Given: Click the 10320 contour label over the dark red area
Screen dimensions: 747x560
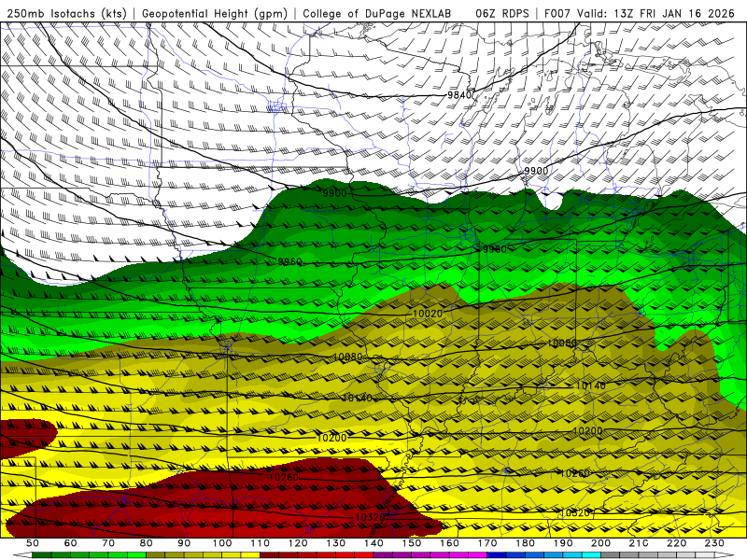Looking at the screenshot, I should click(370, 517).
